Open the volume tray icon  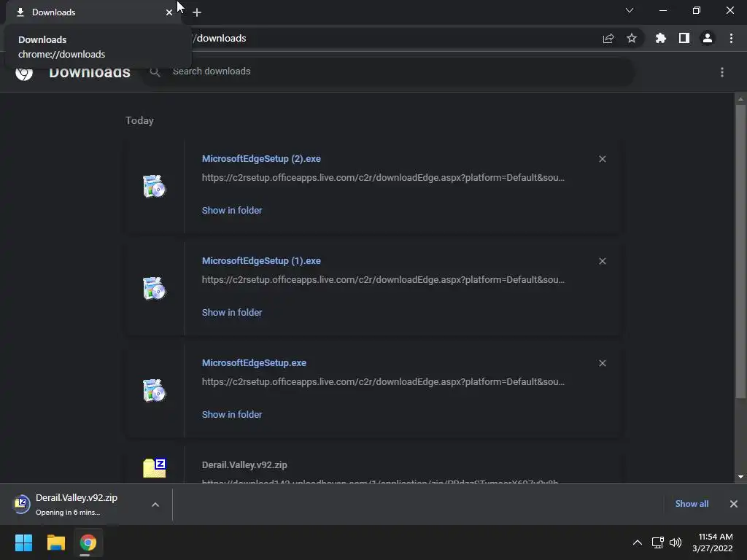click(676, 542)
